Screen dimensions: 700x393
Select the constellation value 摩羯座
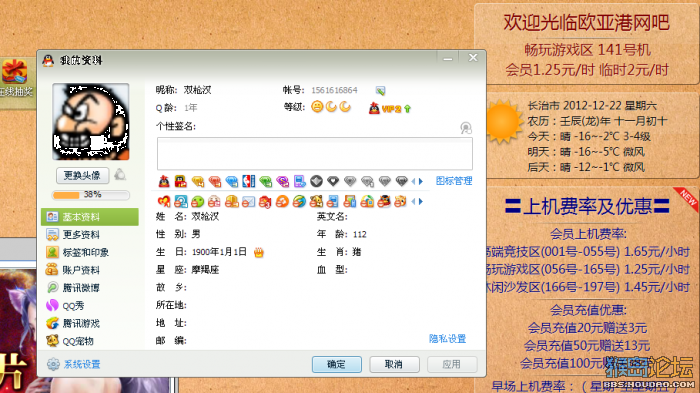(x=205, y=270)
